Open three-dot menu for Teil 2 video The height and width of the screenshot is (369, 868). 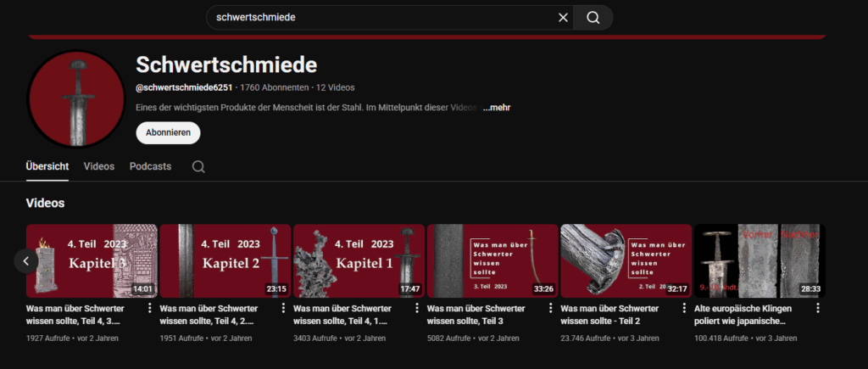point(685,308)
